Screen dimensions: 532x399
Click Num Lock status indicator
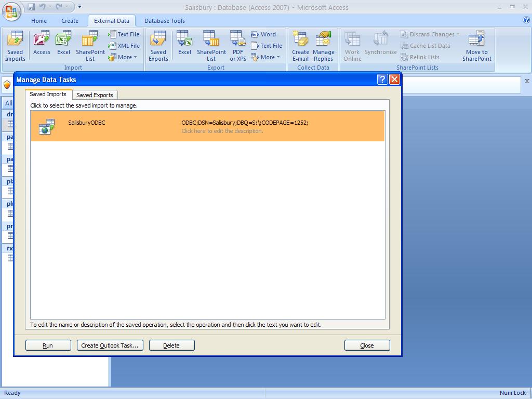512,393
